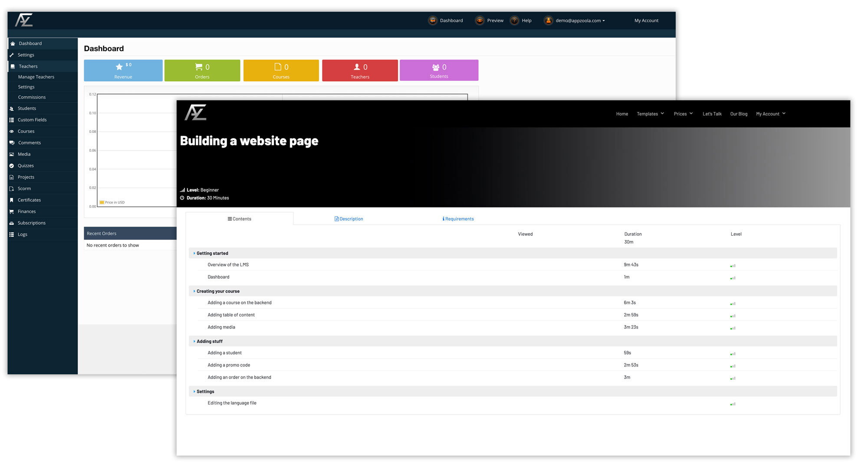Open Manage Teachers in the sidebar
This screenshot has width=868, height=471.
coord(36,77)
